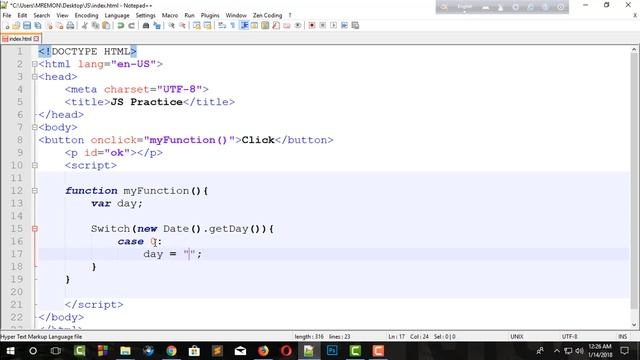This screenshot has width=640, height=360.
Task: Toggle Show All Characters paragraph icon
Action: point(233,25)
